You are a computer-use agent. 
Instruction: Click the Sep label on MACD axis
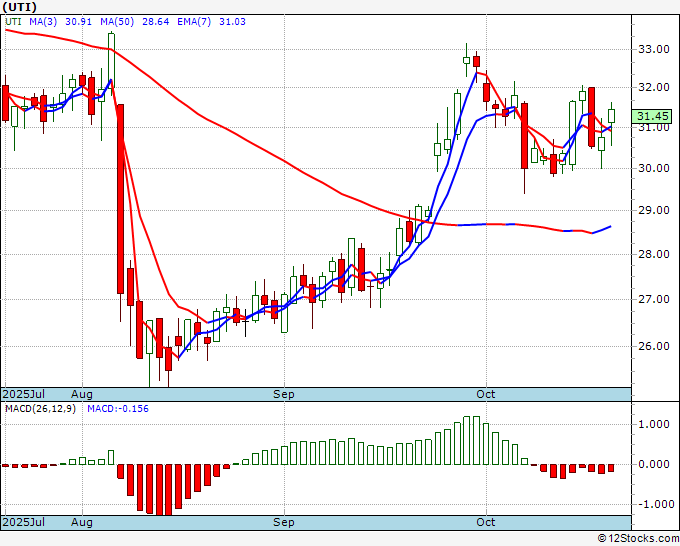[x=284, y=522]
